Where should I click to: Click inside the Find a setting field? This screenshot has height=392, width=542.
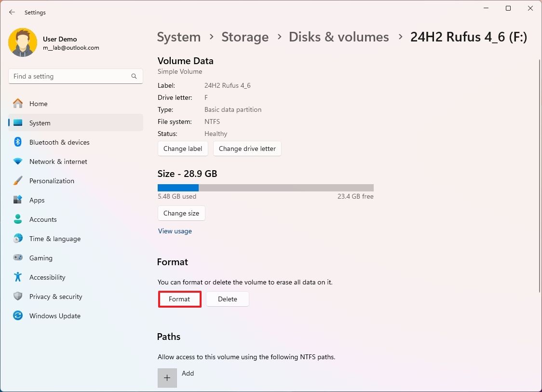pos(75,76)
